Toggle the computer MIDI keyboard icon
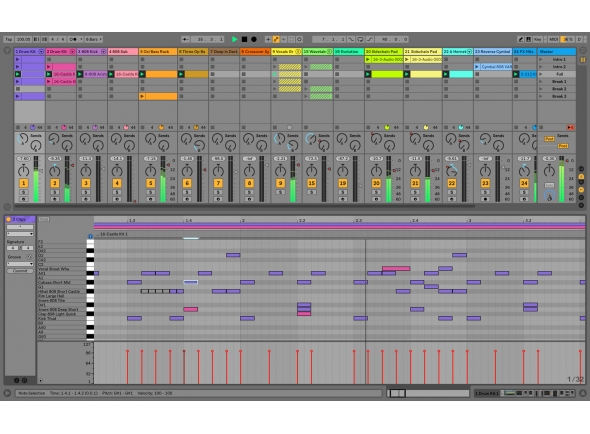Screen dimensions: 590x434 528,39
